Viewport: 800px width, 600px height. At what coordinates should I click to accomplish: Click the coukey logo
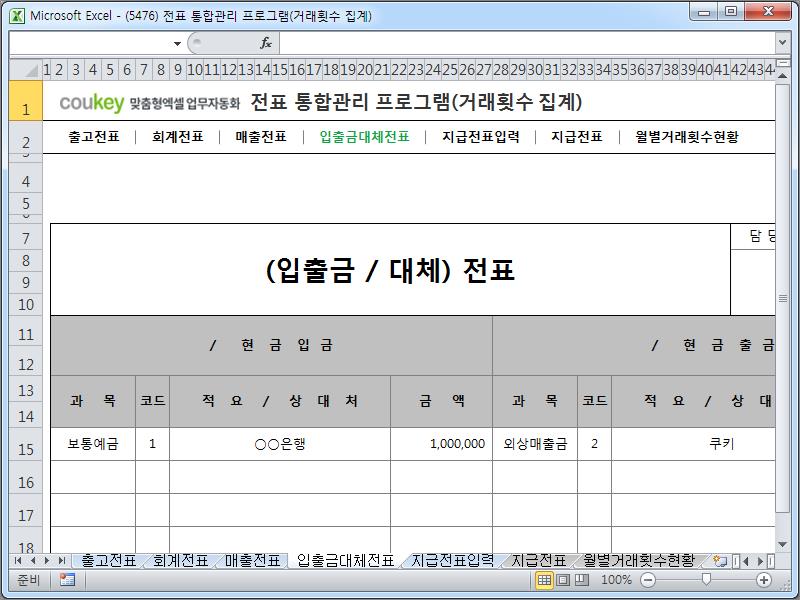pyautogui.click(x=92, y=103)
